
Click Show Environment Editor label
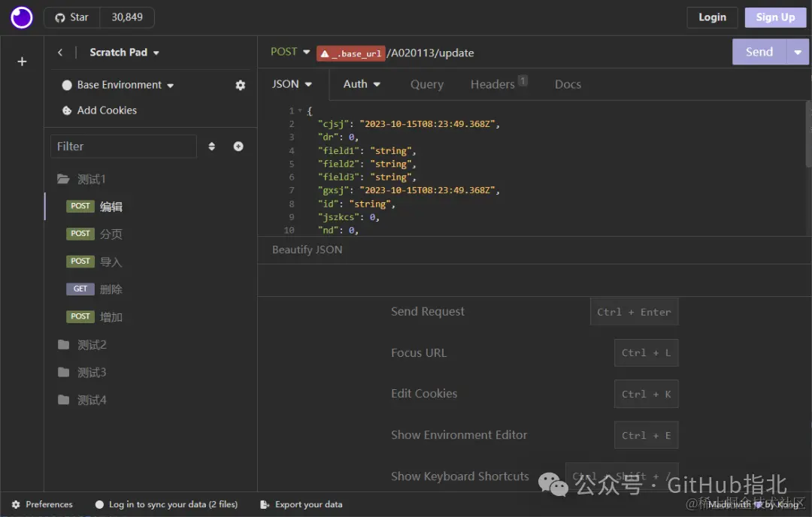459,435
